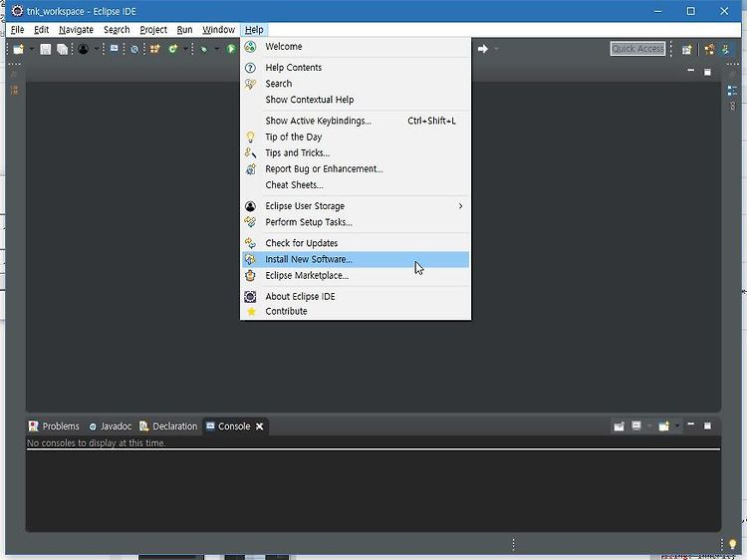Click the New wizard toolbar icon
This screenshot has width=747, height=560.
click(x=19, y=49)
